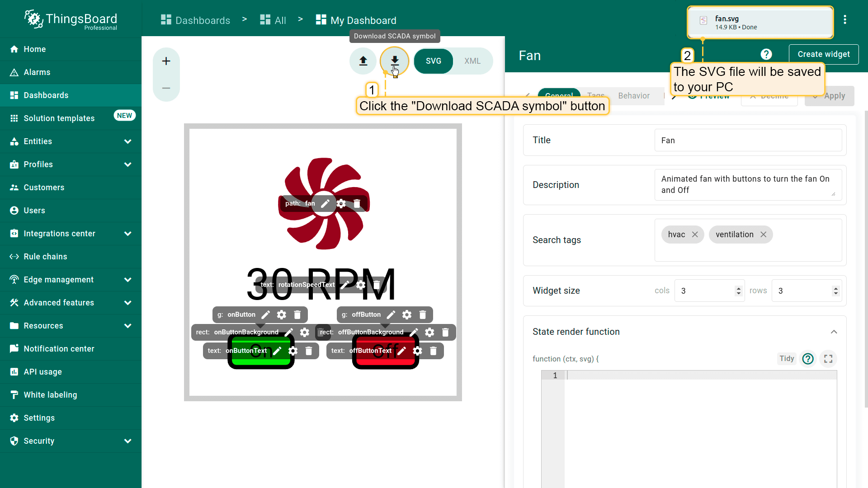The height and width of the screenshot is (488, 868).
Task: Click the Download SCADA symbol icon
Action: coord(394,61)
